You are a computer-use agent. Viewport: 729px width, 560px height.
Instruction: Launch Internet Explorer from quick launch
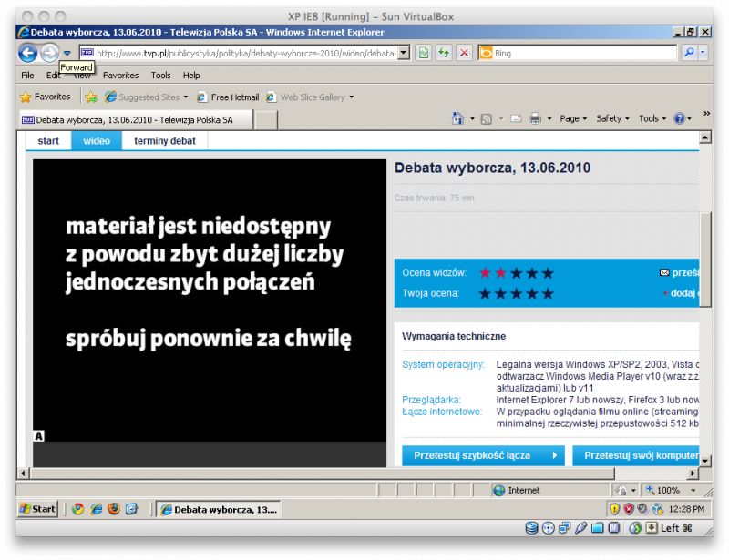pyautogui.click(x=97, y=509)
